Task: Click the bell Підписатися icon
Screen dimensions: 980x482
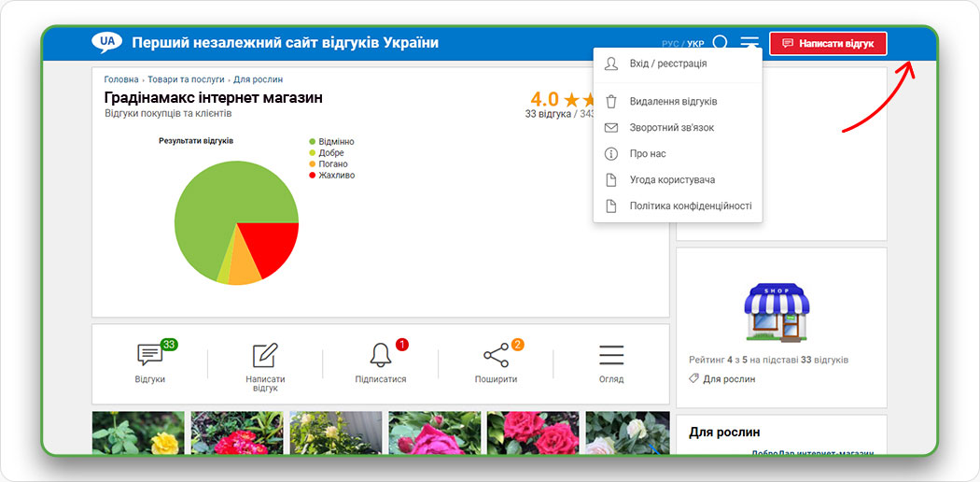Action: (x=381, y=356)
